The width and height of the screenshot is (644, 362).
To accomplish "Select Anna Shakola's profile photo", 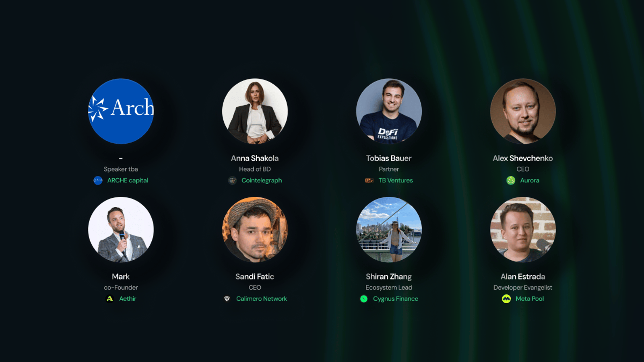I will tap(255, 111).
